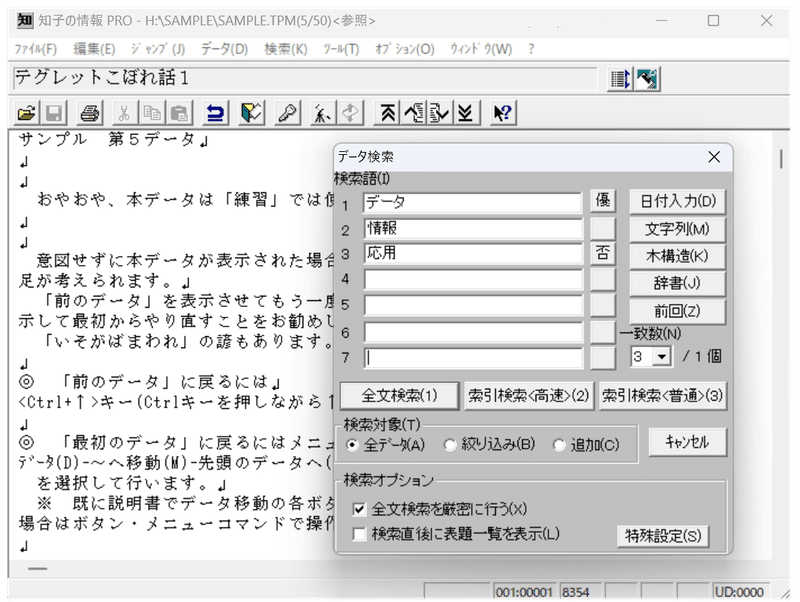Image resolution: width=800 pixels, height=602 pixels.
Task: Open the オプション(O) menu
Action: tap(405, 49)
